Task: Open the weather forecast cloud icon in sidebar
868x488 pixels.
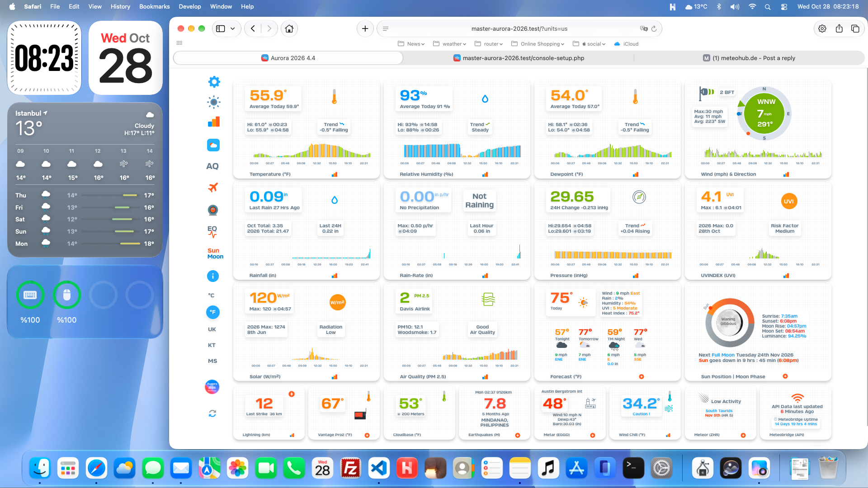Action: [x=213, y=145]
